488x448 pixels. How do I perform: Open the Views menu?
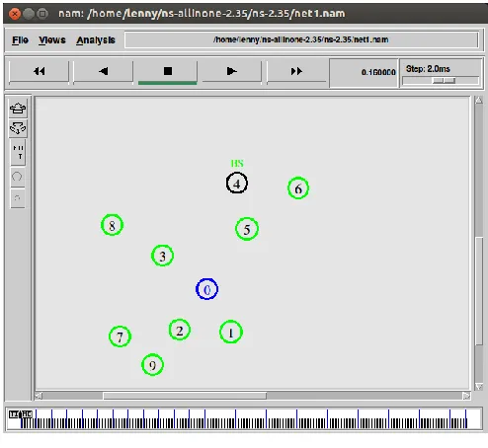[52, 40]
